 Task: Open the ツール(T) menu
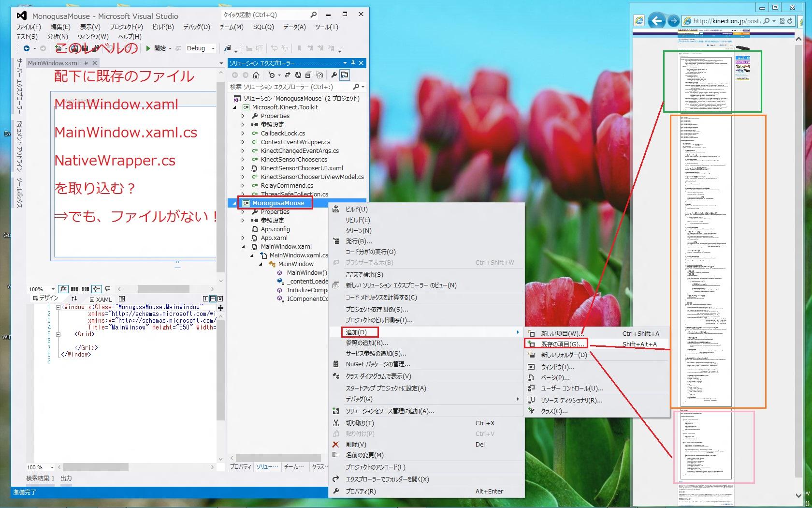coord(327,27)
